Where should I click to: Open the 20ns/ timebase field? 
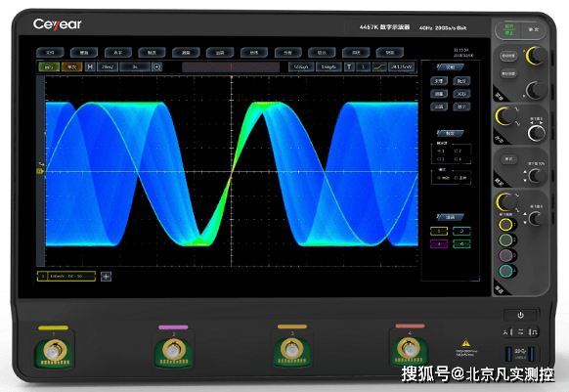[x=108, y=66]
